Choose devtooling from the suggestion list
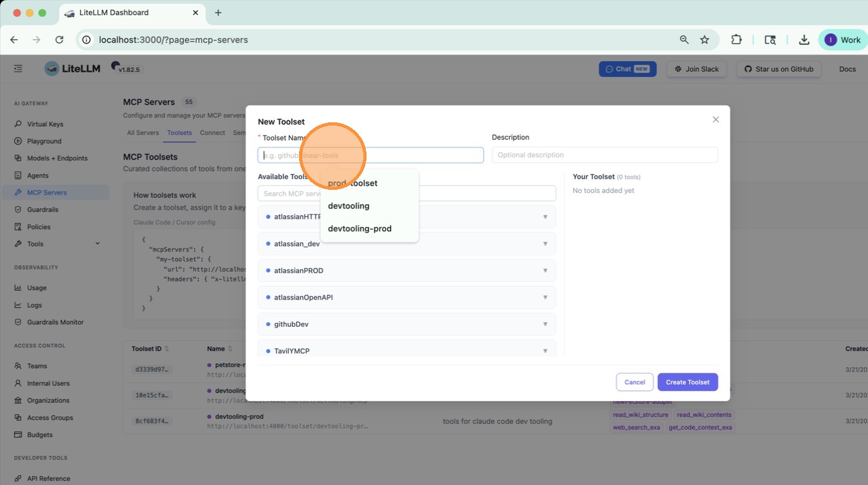 369,206
